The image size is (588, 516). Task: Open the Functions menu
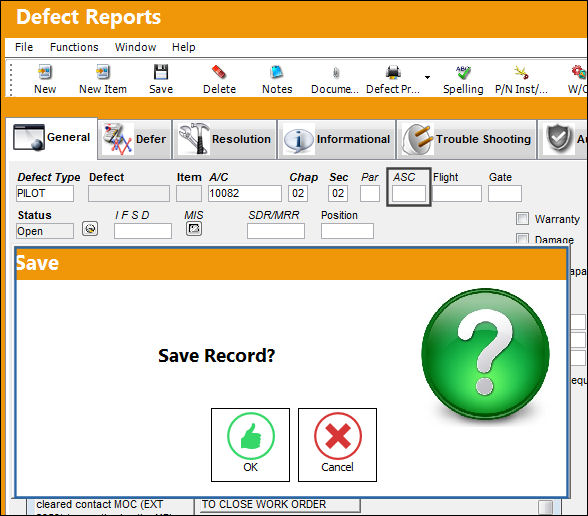(74, 47)
